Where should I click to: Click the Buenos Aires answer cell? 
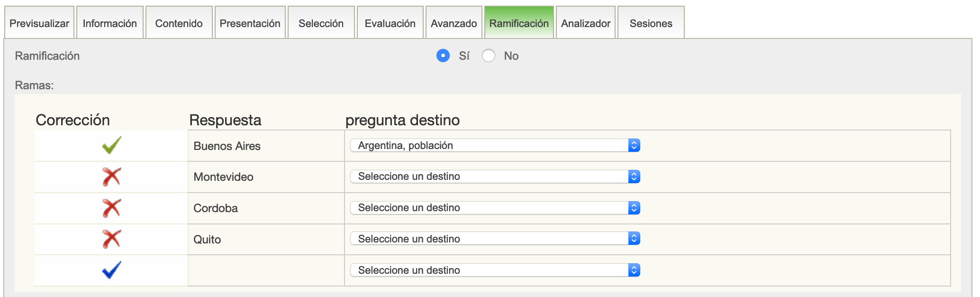(227, 146)
